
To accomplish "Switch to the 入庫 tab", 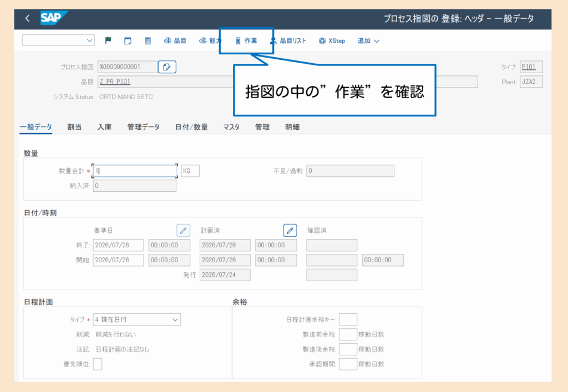I will click(x=104, y=127).
